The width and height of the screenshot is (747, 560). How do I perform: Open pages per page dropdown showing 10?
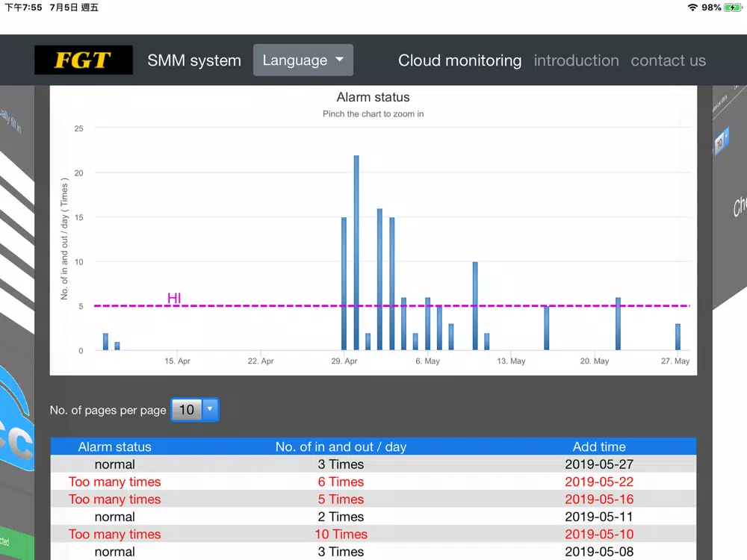[195, 409]
